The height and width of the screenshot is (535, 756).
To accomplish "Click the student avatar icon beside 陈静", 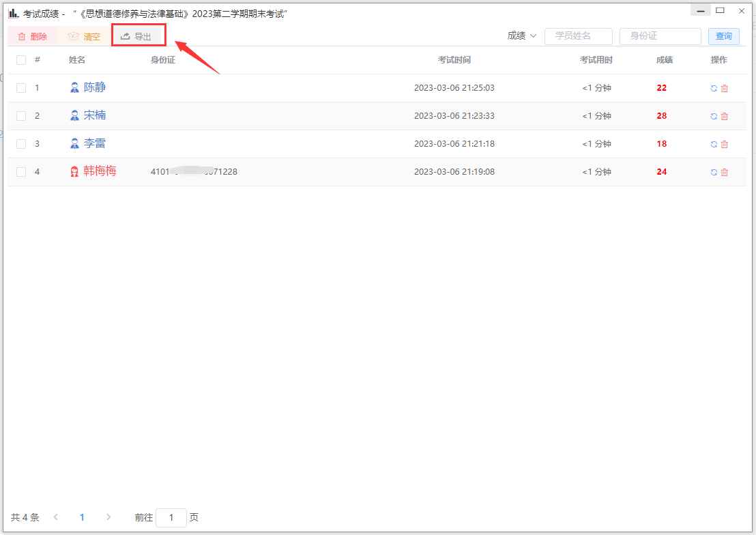I will point(75,88).
